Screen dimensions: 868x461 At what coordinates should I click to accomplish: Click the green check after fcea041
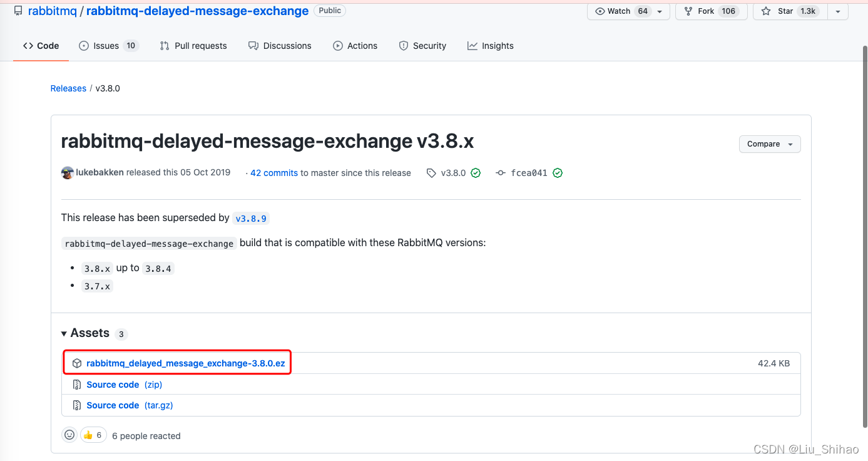tap(558, 173)
